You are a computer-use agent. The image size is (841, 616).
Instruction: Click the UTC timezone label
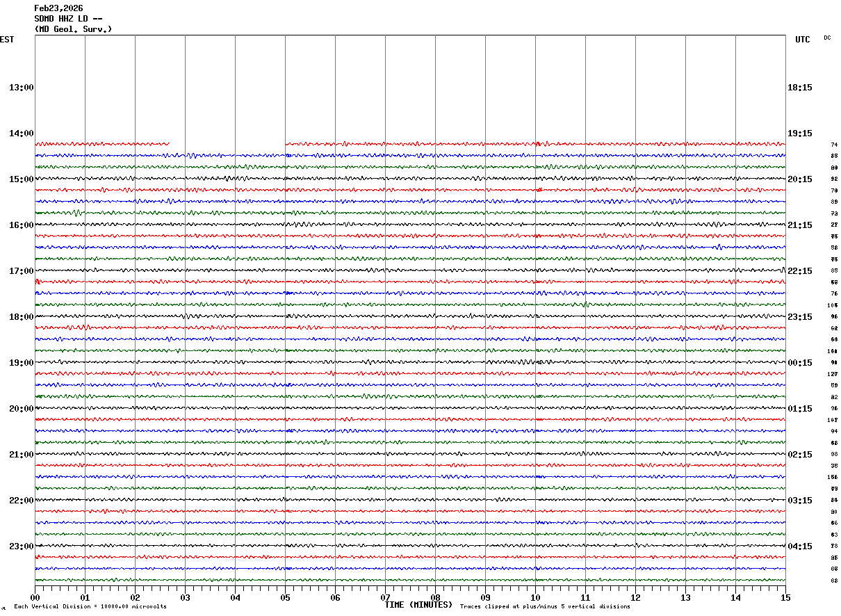[803, 40]
